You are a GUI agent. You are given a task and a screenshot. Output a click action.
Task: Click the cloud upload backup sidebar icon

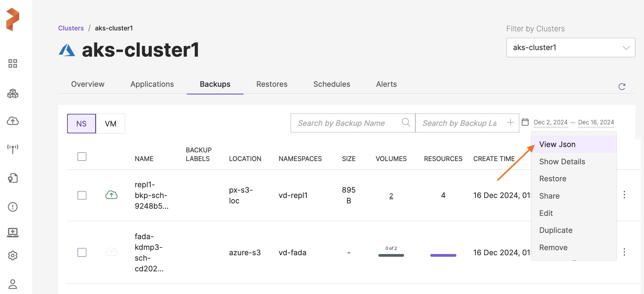[x=13, y=121]
